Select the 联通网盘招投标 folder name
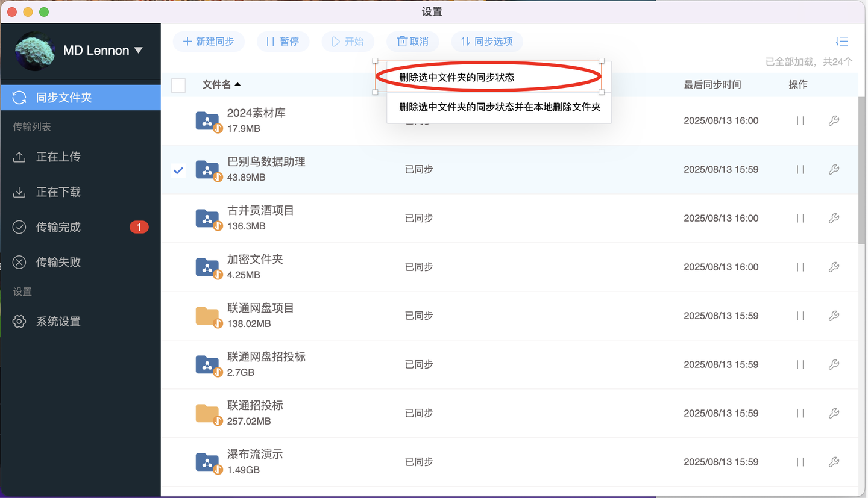 click(x=266, y=357)
